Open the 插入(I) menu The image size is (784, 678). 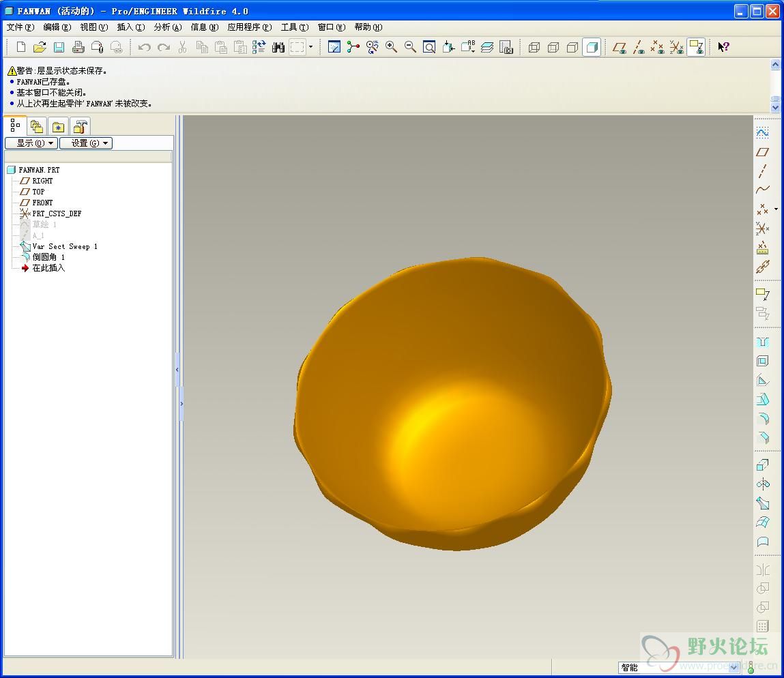pyautogui.click(x=130, y=27)
